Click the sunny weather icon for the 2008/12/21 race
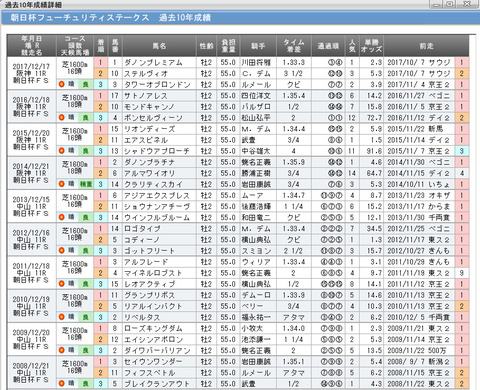This screenshot has width=480, height=390. [61, 383]
